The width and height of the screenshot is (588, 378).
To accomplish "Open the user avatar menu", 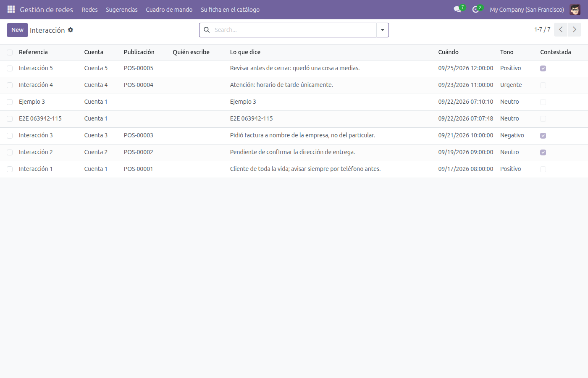I will [575, 9].
